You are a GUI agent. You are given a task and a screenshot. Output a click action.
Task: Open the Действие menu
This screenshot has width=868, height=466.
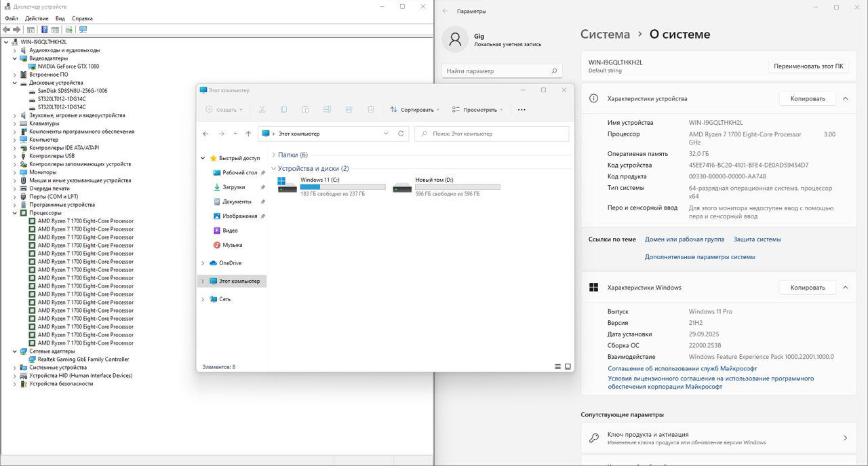point(37,18)
